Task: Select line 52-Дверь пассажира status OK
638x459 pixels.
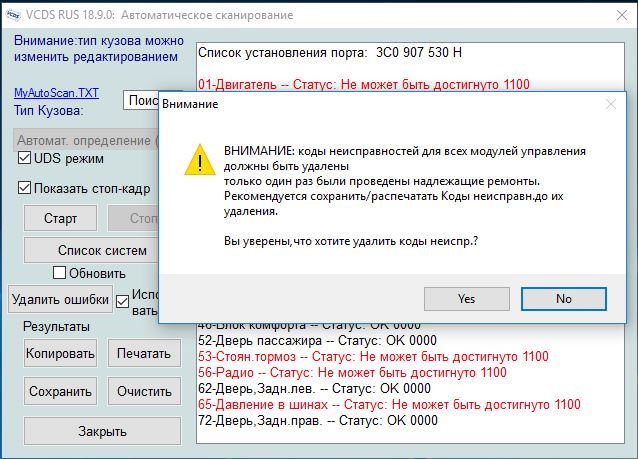Action: [x=317, y=340]
